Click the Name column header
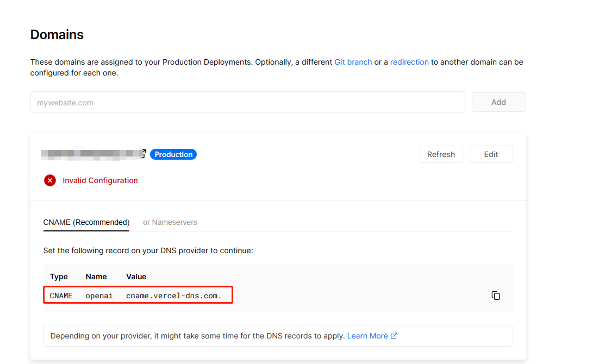This screenshot has height=364, width=599. 96,277
